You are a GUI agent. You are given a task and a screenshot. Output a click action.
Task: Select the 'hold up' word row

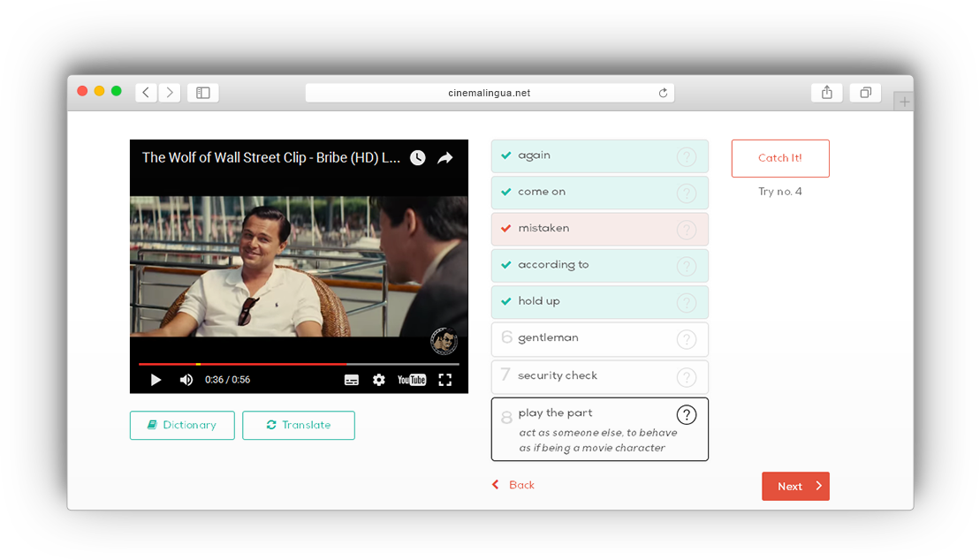tap(600, 302)
